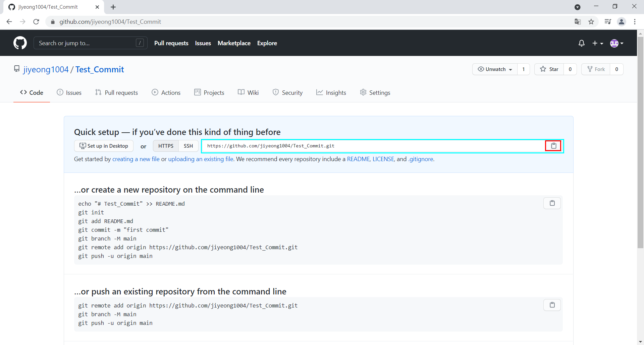Screen dimensions: 644x345
Task: Click the Set up in Desktop button
Action: coord(104,146)
